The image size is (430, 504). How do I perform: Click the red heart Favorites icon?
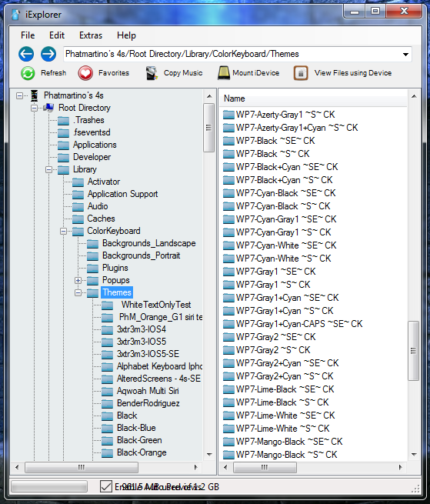tap(85, 73)
